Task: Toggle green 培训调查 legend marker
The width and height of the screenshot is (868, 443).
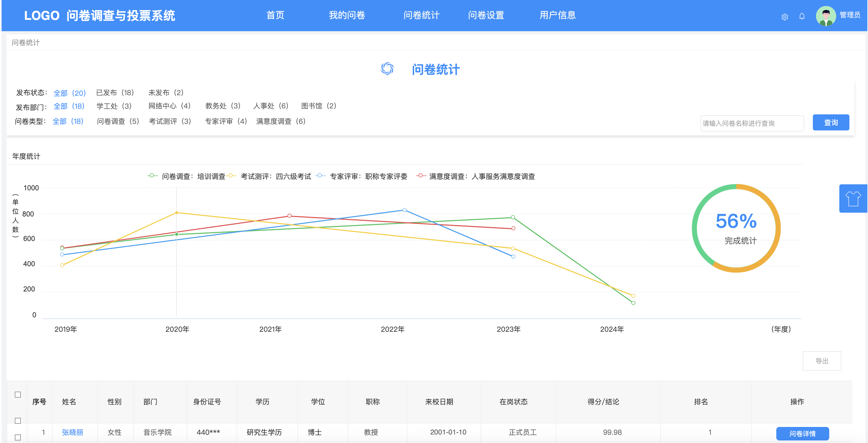Action: click(152, 175)
